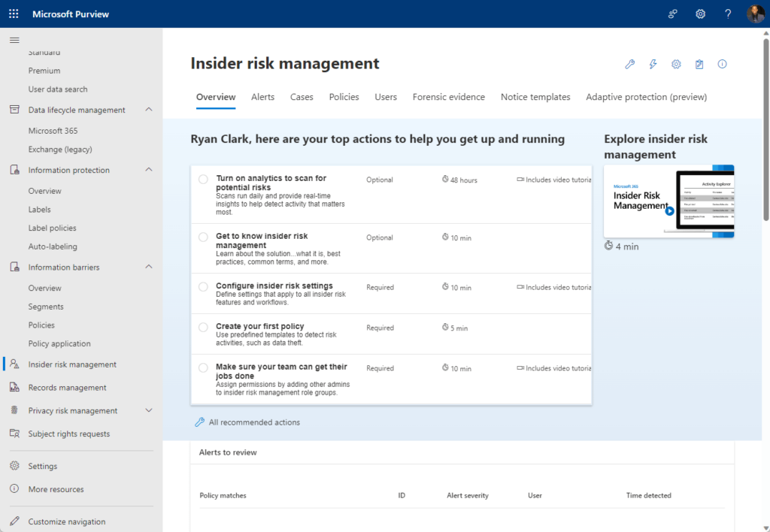
Task: Mark 'Turn on analytics' action complete
Action: pos(203,179)
